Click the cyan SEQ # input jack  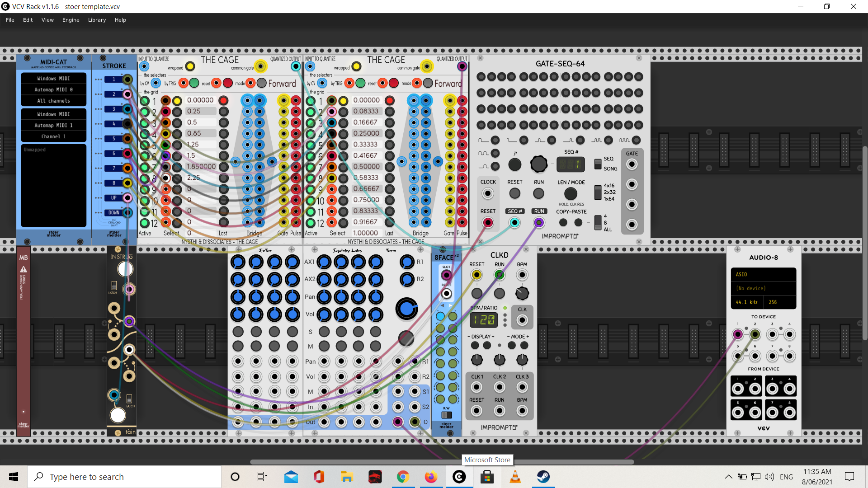click(x=514, y=222)
